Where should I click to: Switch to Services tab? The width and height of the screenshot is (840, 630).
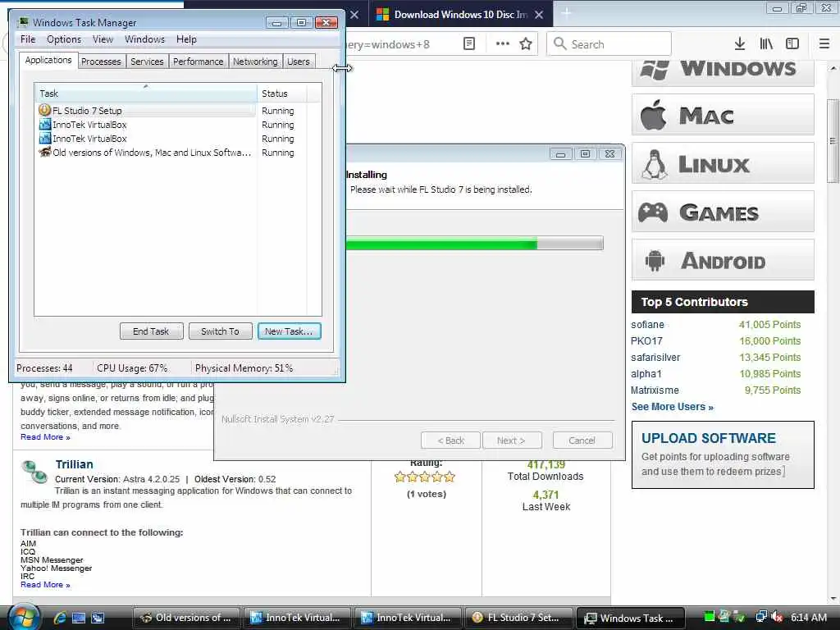[x=147, y=62]
